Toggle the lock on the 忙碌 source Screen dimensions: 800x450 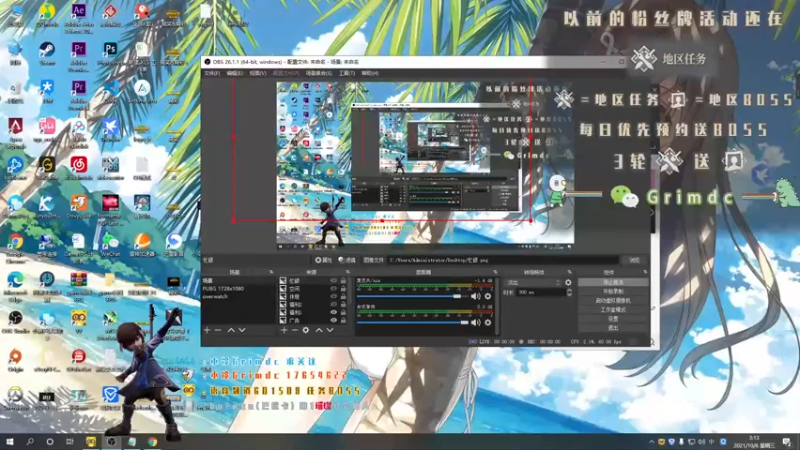click(343, 281)
